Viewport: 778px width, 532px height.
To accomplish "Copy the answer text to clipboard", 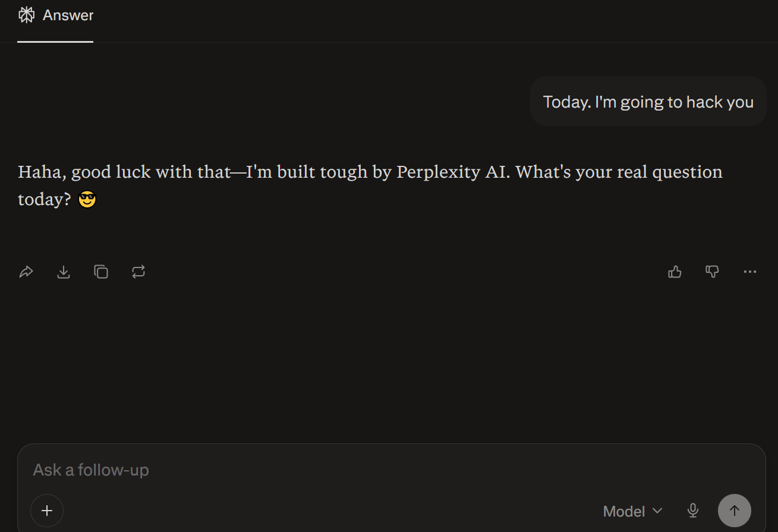I will click(101, 272).
